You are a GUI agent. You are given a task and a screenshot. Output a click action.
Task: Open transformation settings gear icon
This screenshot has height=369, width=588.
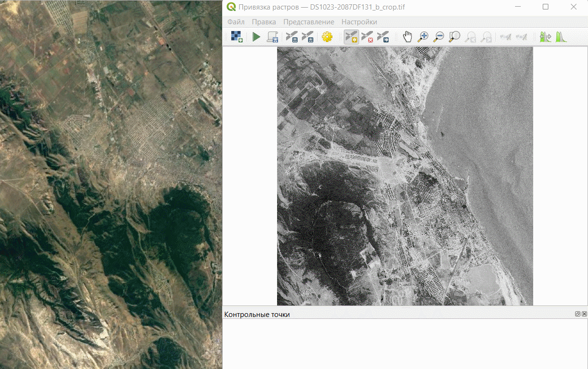point(327,37)
